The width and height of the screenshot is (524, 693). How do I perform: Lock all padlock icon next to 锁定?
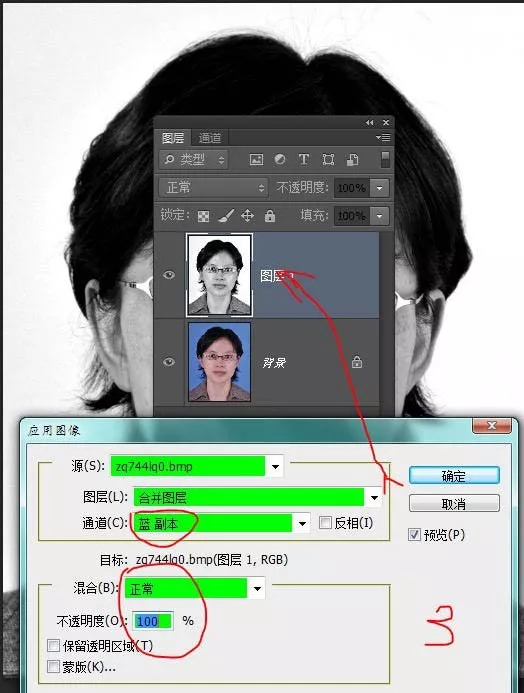(x=270, y=216)
